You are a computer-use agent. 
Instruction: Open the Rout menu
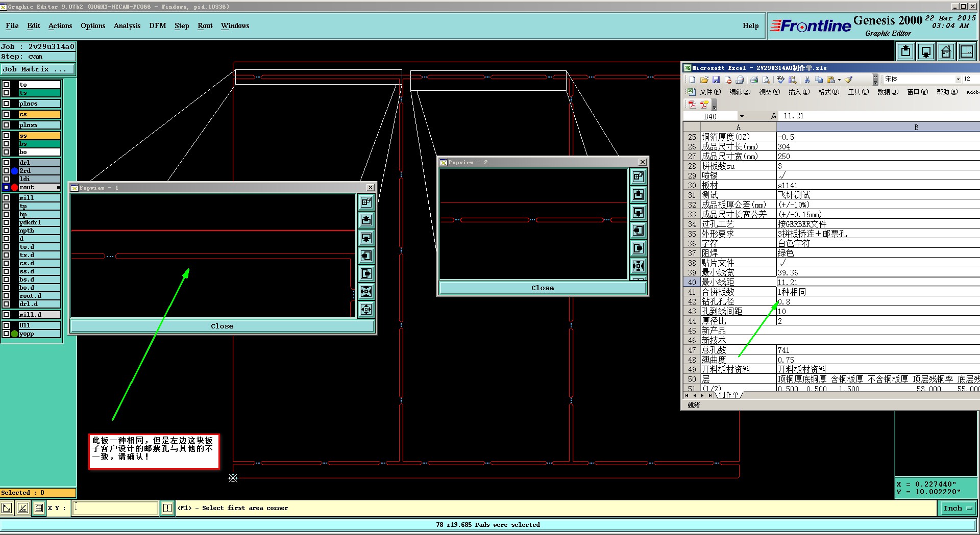point(205,26)
